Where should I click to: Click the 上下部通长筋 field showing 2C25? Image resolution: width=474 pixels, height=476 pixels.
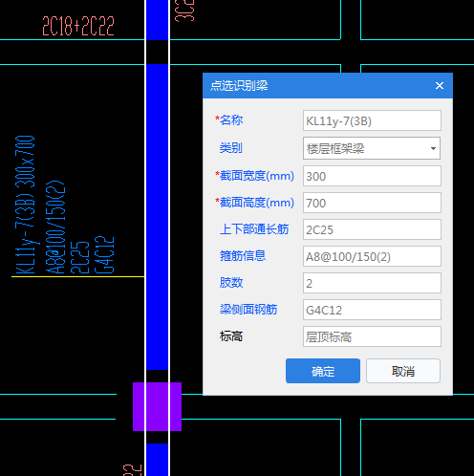coord(372,229)
